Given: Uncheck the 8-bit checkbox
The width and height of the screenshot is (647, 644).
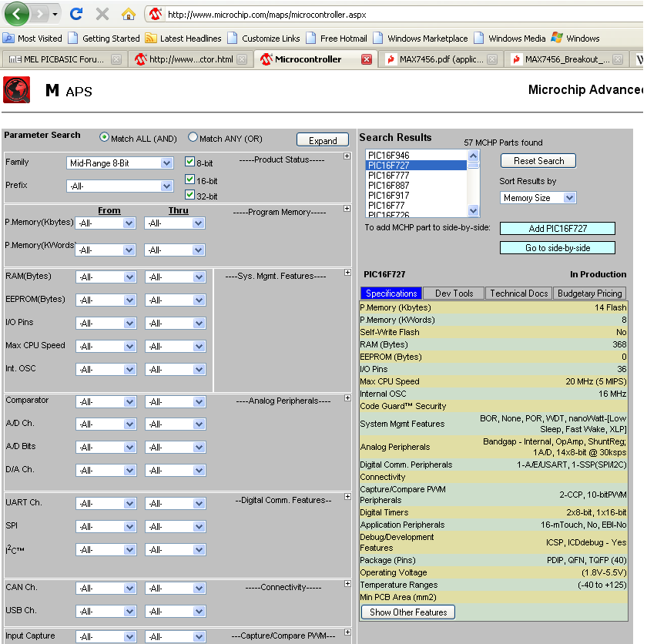Looking at the screenshot, I should pyautogui.click(x=189, y=162).
